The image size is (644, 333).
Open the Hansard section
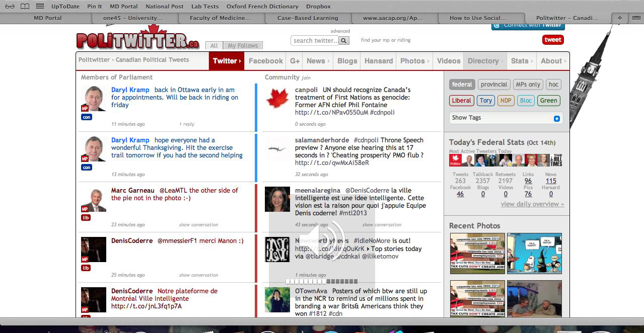(378, 61)
